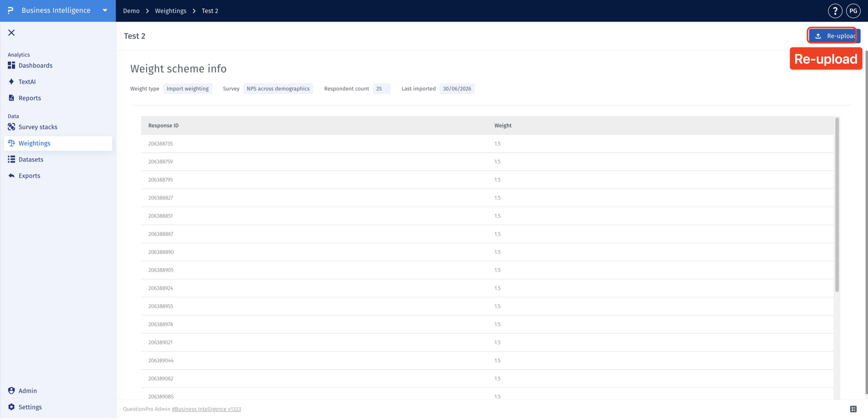
Task: Click the TextAI sparkle icon
Action: coord(11,82)
